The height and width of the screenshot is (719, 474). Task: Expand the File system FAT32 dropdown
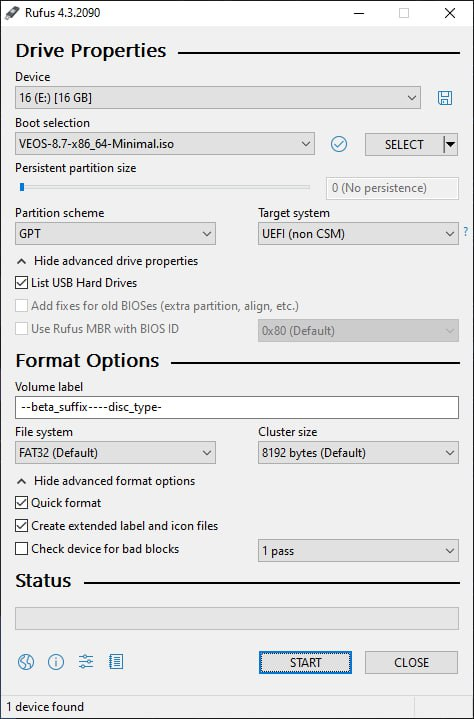pos(115,453)
